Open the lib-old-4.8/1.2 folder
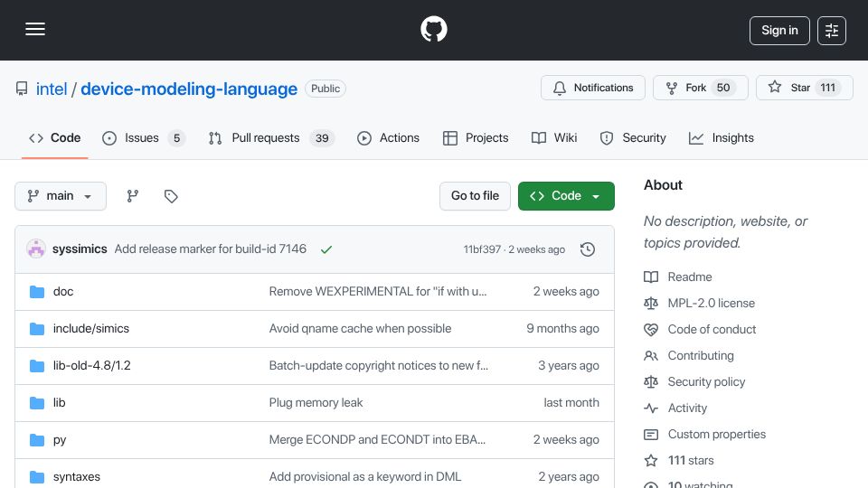The image size is (868, 488). [92, 366]
